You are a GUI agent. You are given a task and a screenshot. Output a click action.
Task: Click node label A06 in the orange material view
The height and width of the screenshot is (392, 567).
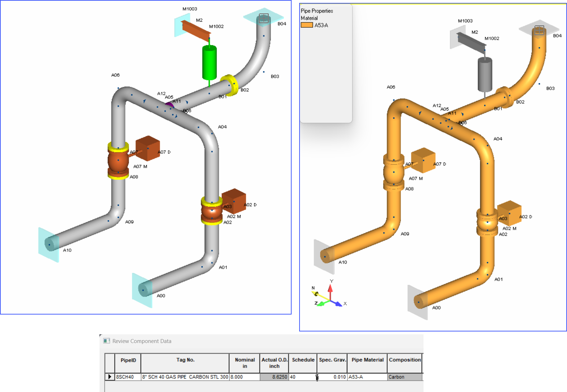pyautogui.click(x=391, y=87)
